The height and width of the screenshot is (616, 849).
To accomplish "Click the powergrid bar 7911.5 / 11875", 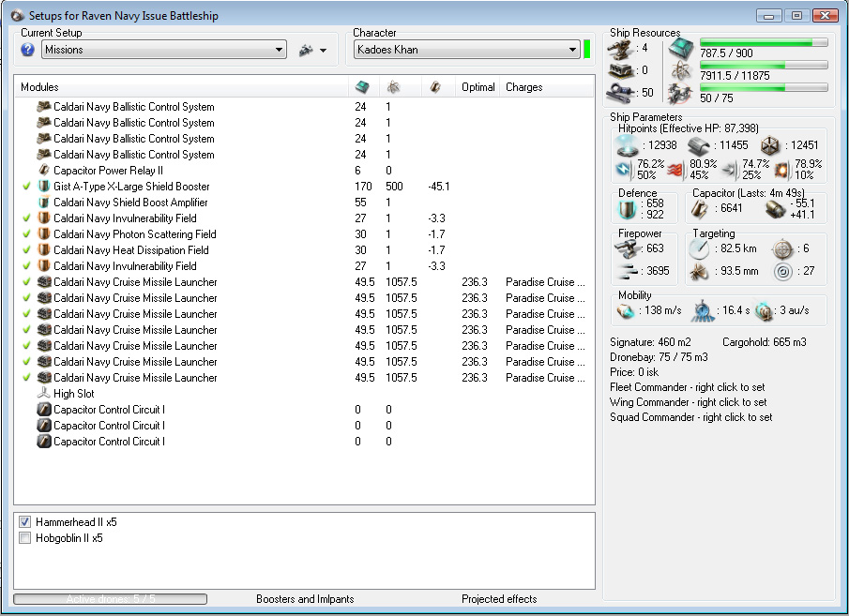I will point(764,66).
